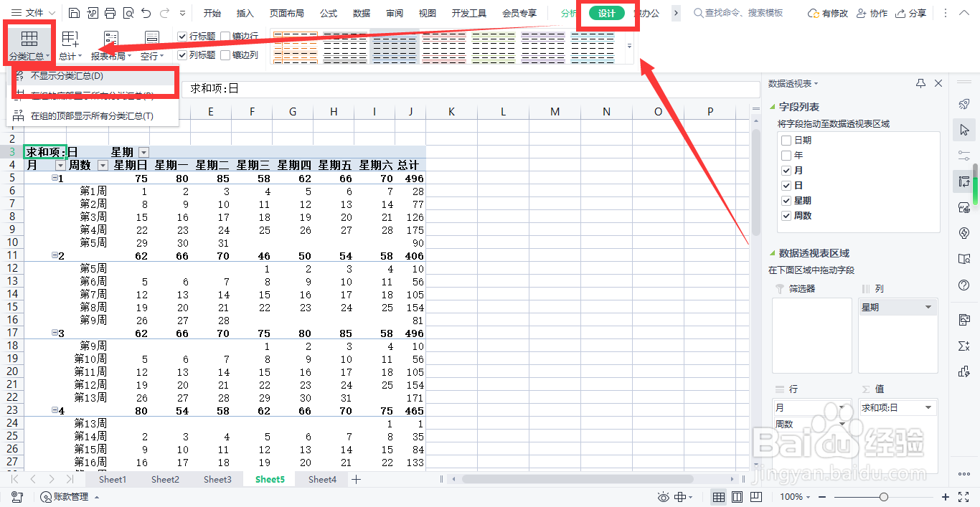Toggle the 行标题 checkbox
The image size is (980, 507).
182,36
